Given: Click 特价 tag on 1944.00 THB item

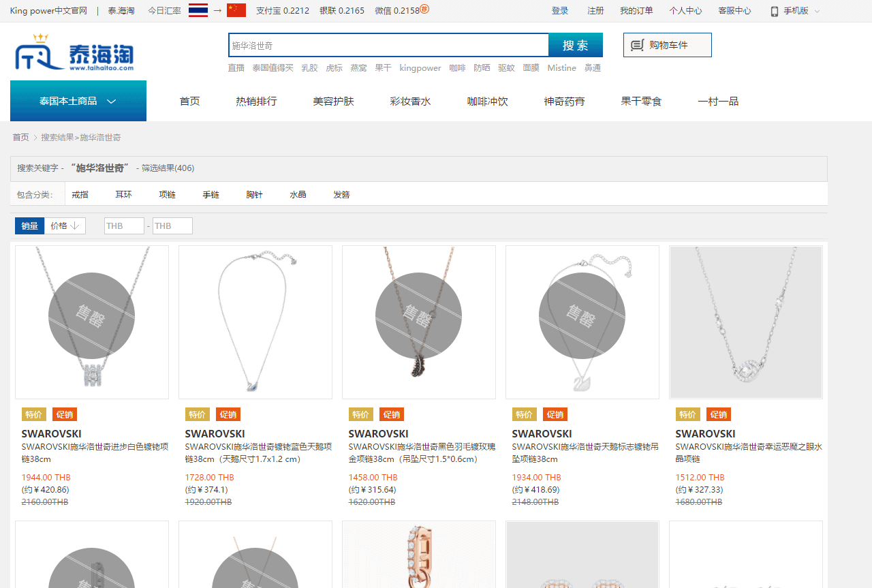Looking at the screenshot, I should pyautogui.click(x=34, y=414).
